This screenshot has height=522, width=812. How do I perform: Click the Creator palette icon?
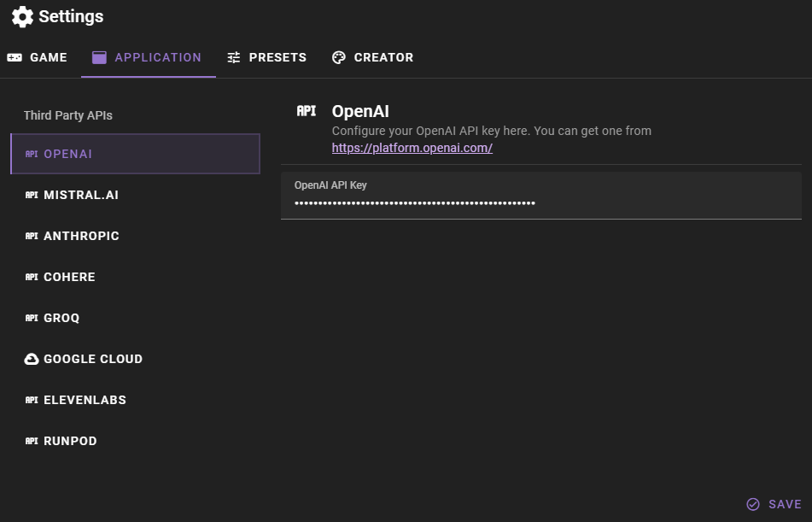coord(339,57)
